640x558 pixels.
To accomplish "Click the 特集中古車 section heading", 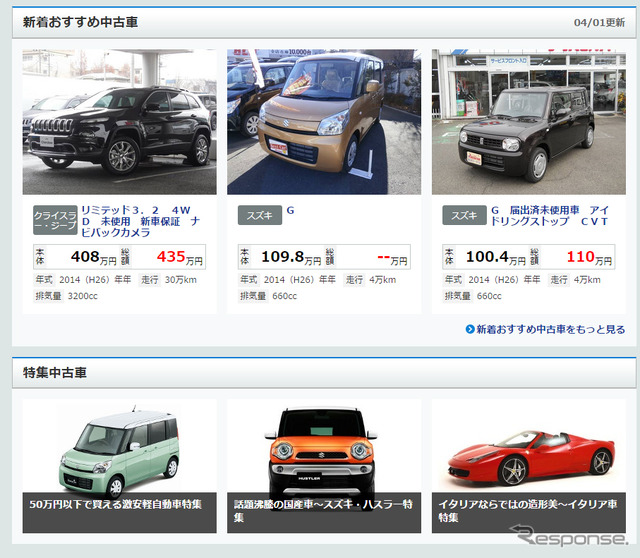I will tap(55, 372).
